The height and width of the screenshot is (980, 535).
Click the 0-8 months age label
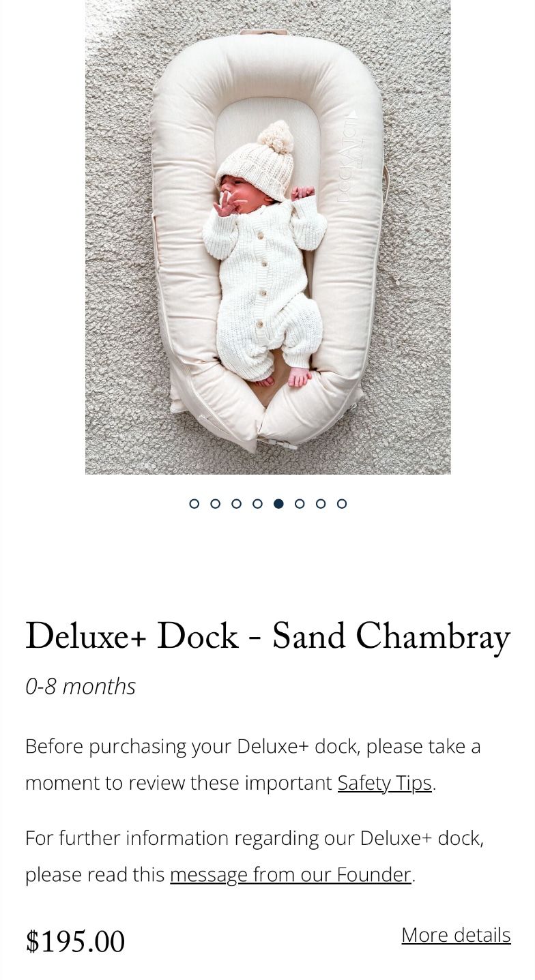click(81, 686)
